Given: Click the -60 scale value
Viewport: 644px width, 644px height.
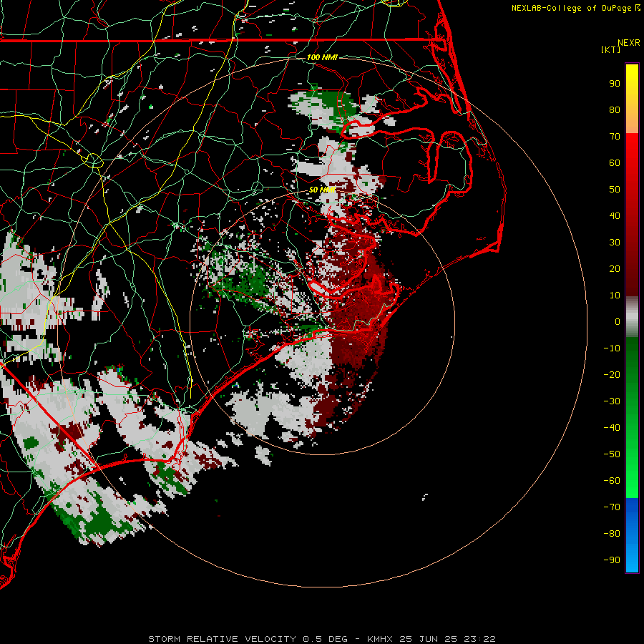Looking at the screenshot, I should point(612,481).
